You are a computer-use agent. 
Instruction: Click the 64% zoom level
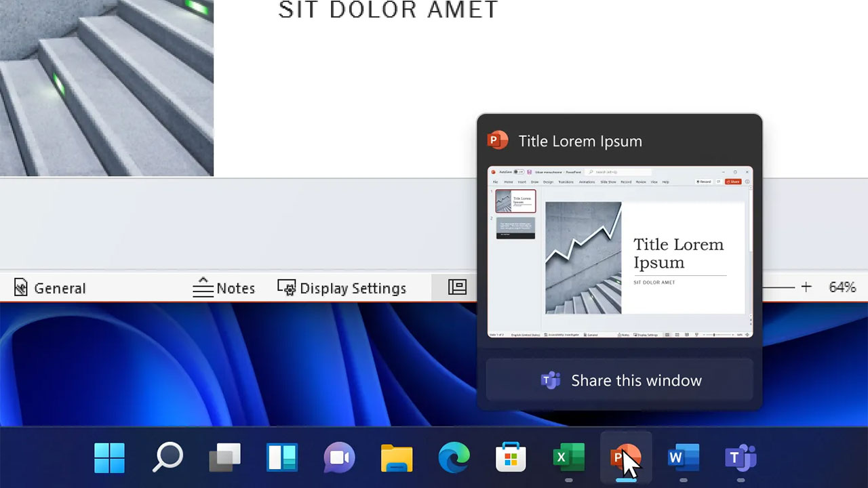coord(842,287)
